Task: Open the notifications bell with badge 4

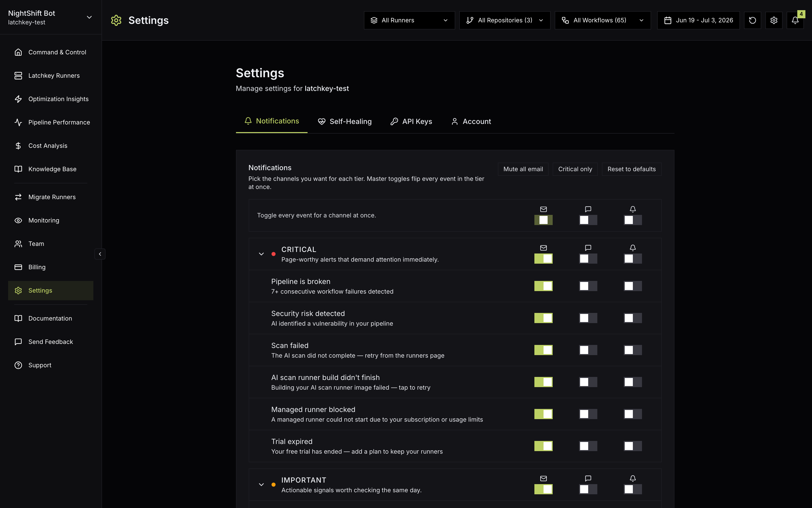Action: click(795, 20)
